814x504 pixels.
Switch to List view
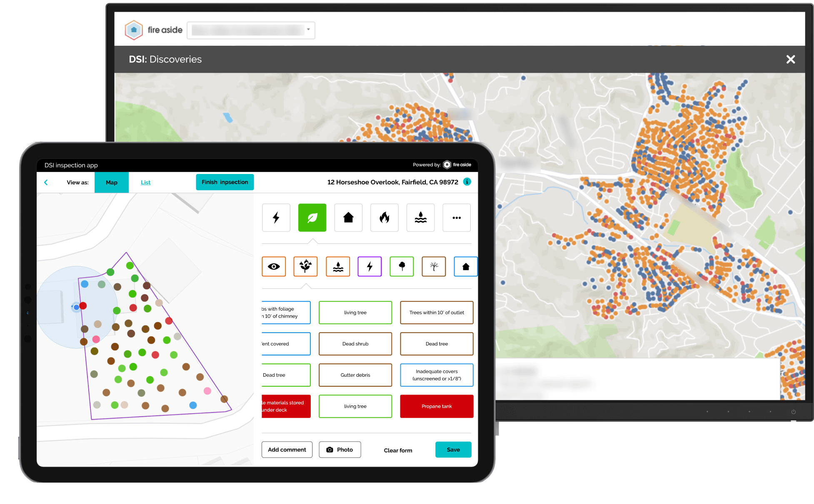point(145,182)
